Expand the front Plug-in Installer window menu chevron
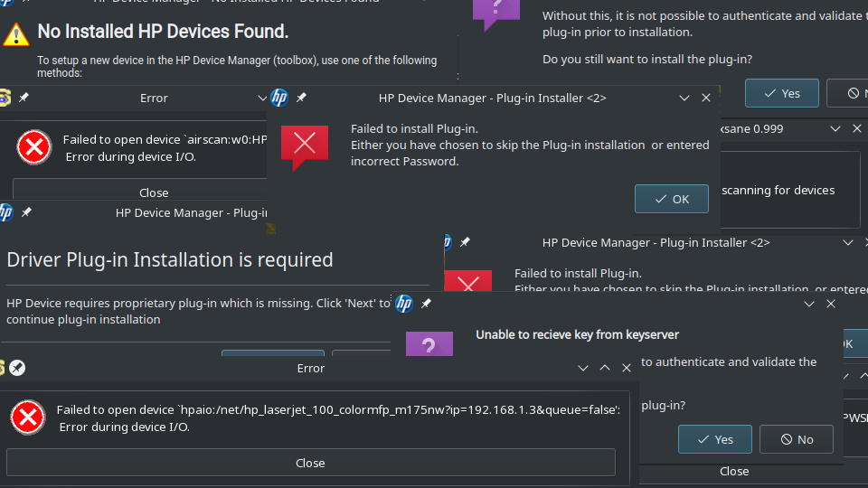The width and height of the screenshot is (868, 488). pos(684,98)
